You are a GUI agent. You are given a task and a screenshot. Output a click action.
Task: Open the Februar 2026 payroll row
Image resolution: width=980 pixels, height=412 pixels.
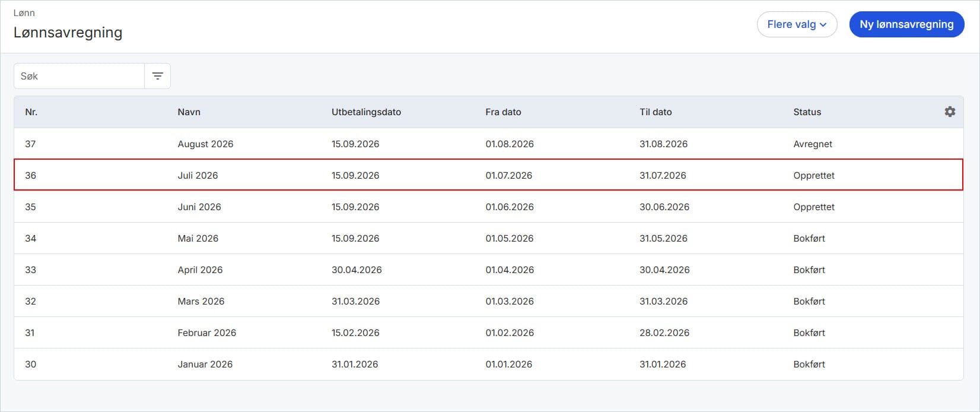(489, 332)
